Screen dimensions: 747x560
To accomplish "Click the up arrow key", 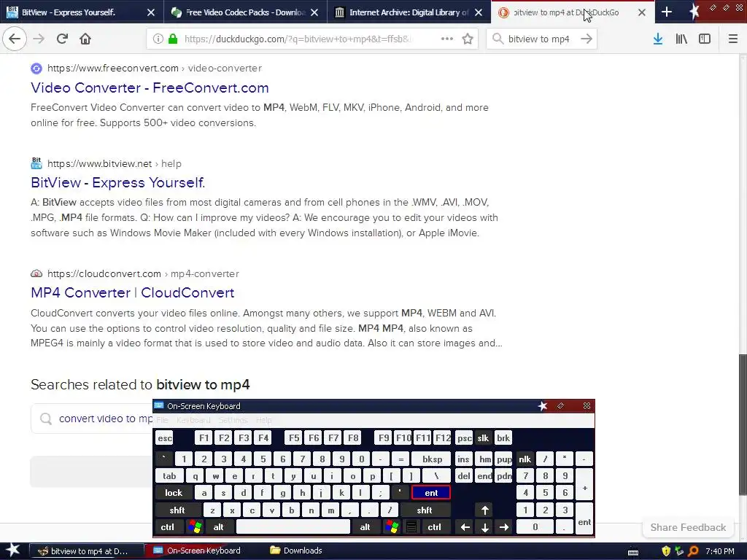I will click(484, 510).
